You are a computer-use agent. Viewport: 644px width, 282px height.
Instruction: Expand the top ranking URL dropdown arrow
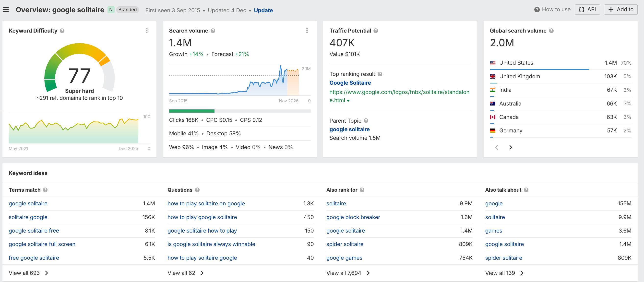[x=348, y=101]
